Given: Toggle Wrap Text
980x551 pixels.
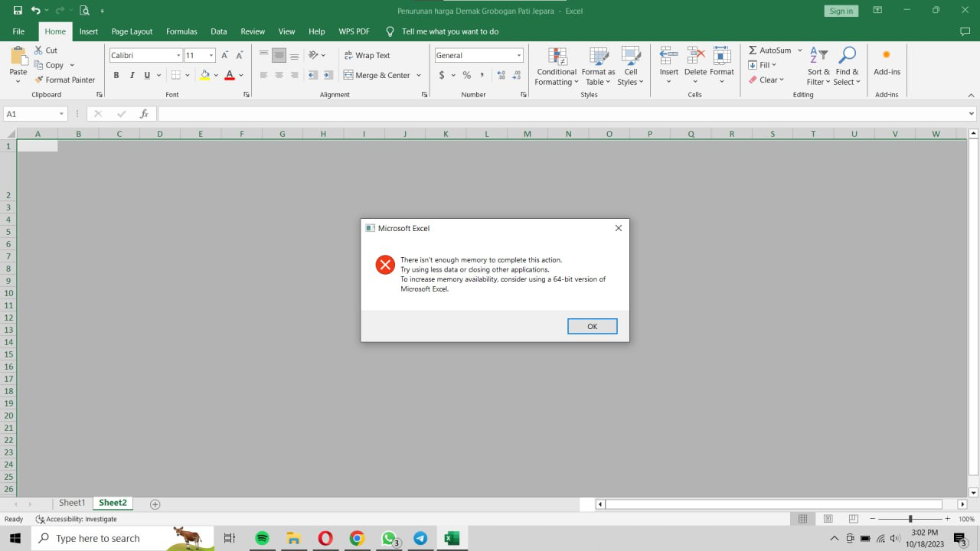Looking at the screenshot, I should click(x=367, y=55).
